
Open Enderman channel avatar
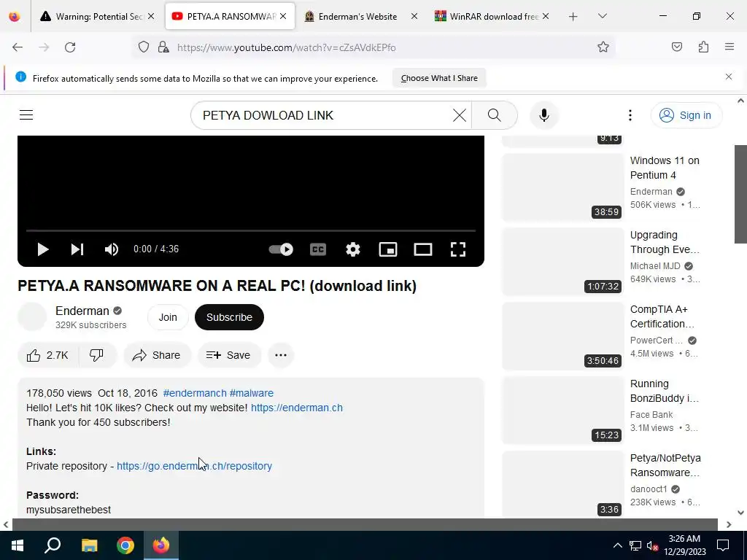[32, 316]
